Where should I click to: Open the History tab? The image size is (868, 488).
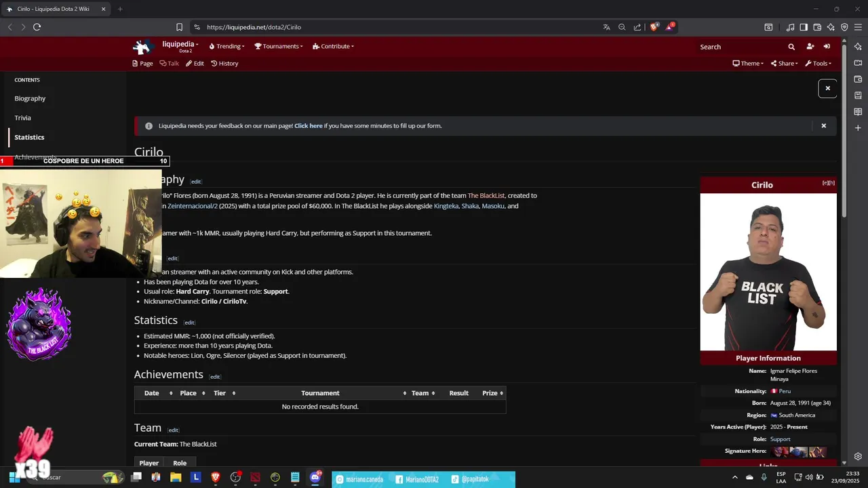224,63
